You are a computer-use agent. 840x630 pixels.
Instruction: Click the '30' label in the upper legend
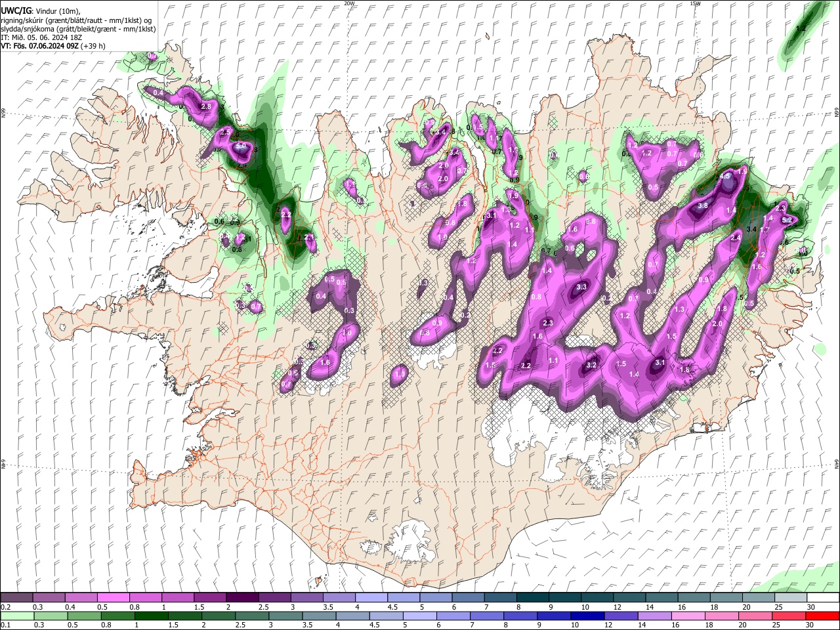[810, 607]
